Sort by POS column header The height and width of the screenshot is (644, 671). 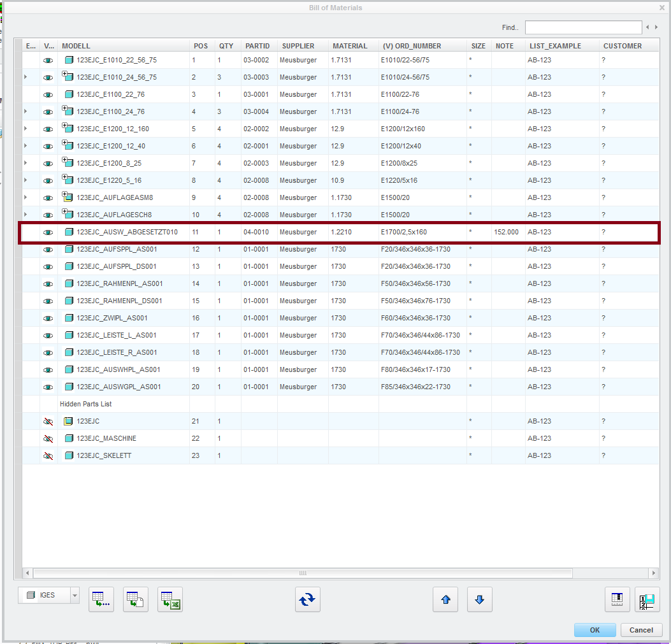click(202, 46)
